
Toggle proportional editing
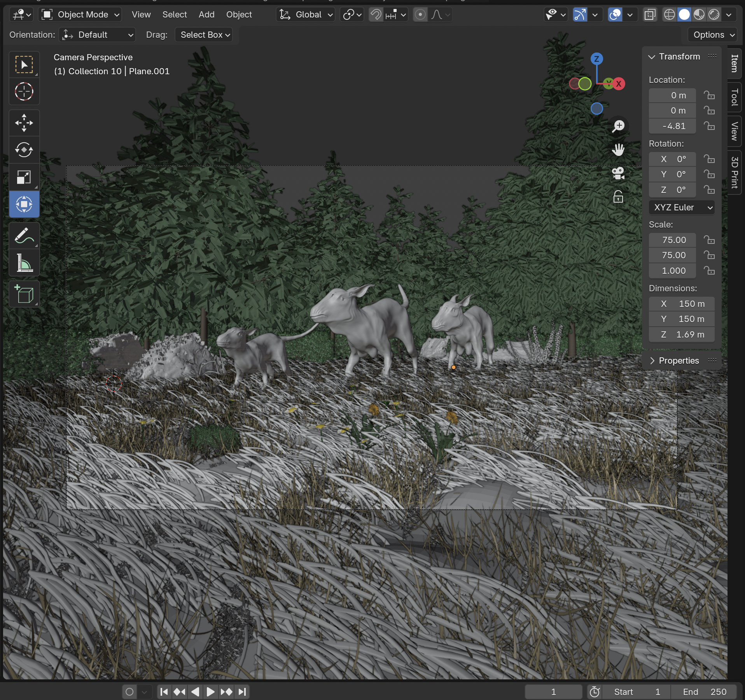[420, 15]
